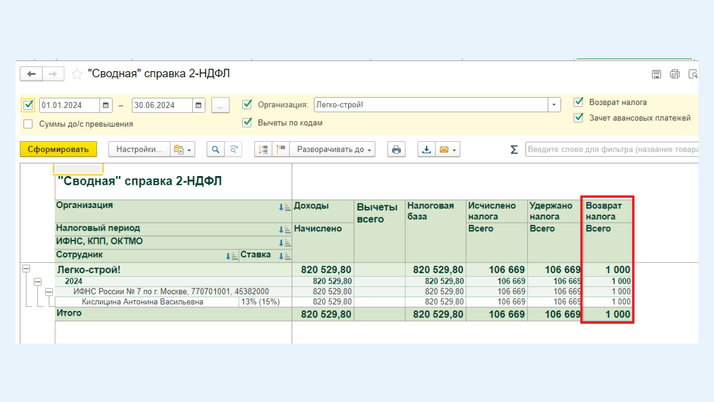Click the save icon in title bar

point(656,74)
